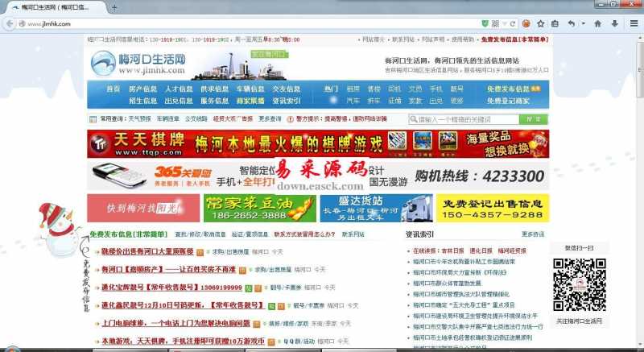Open the downloads arrow icon
Image resolution: width=644 pixels, height=352 pixels.
coord(614,23)
